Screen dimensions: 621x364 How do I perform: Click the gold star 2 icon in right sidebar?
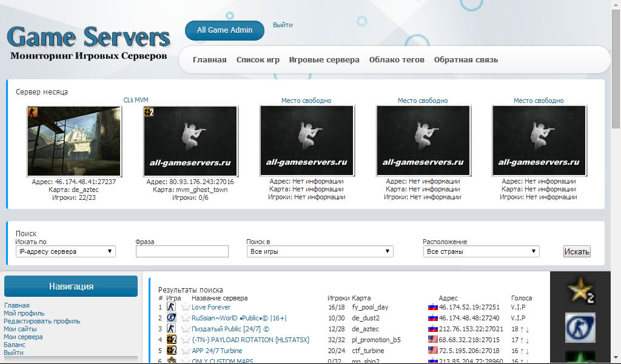click(x=580, y=290)
